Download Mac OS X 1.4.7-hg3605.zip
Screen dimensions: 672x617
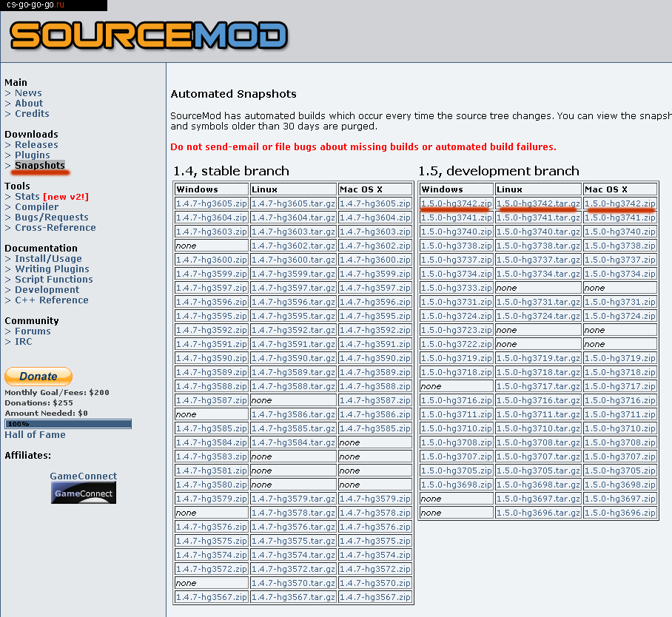tap(375, 203)
